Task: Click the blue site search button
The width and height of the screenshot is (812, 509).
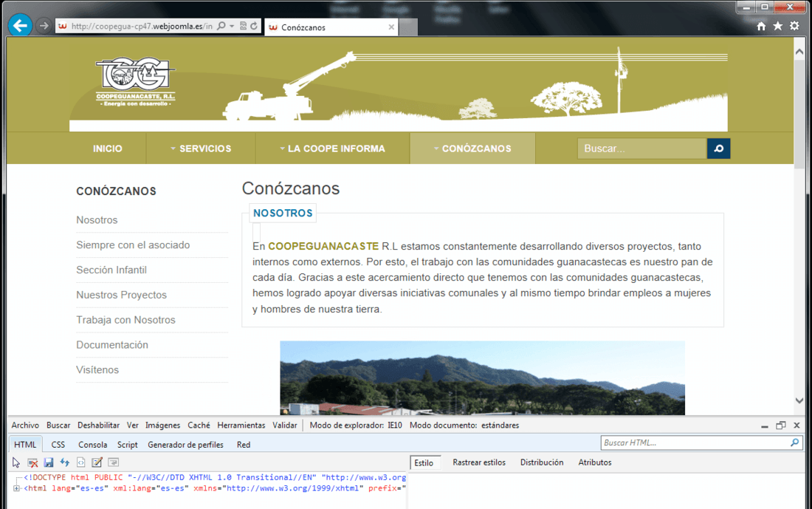Action: 719,148
